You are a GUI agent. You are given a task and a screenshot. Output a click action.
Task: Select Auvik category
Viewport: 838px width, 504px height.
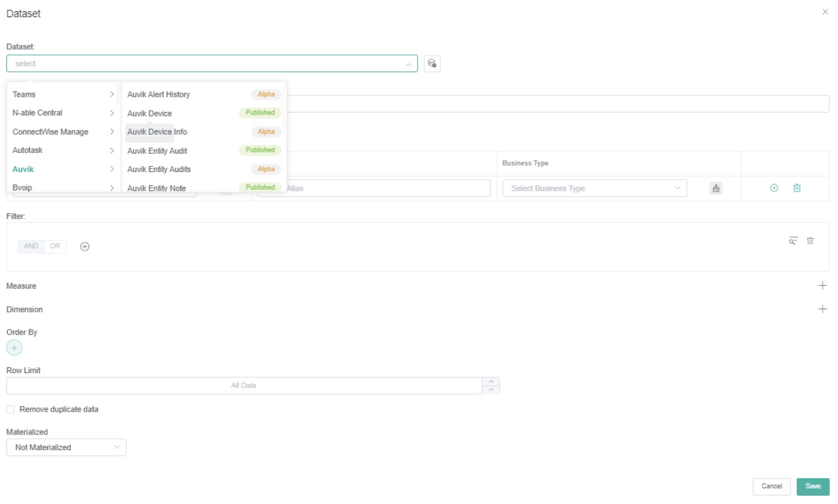pyautogui.click(x=63, y=169)
